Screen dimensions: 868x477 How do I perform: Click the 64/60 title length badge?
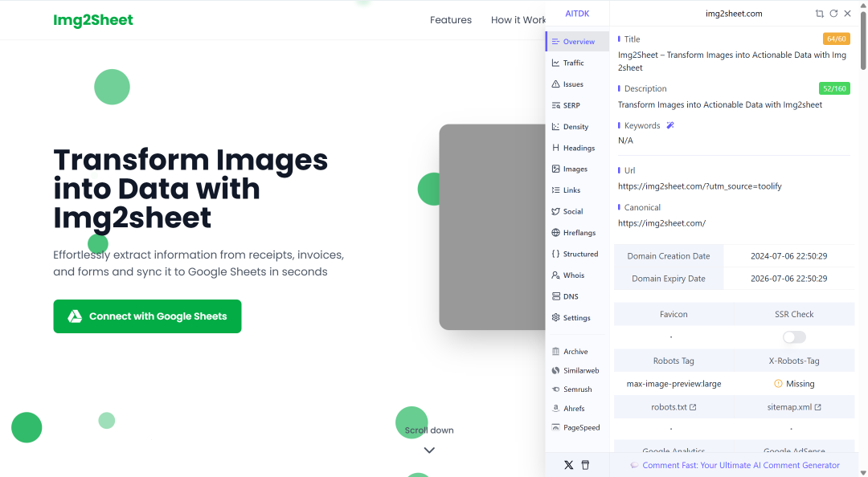tap(836, 39)
